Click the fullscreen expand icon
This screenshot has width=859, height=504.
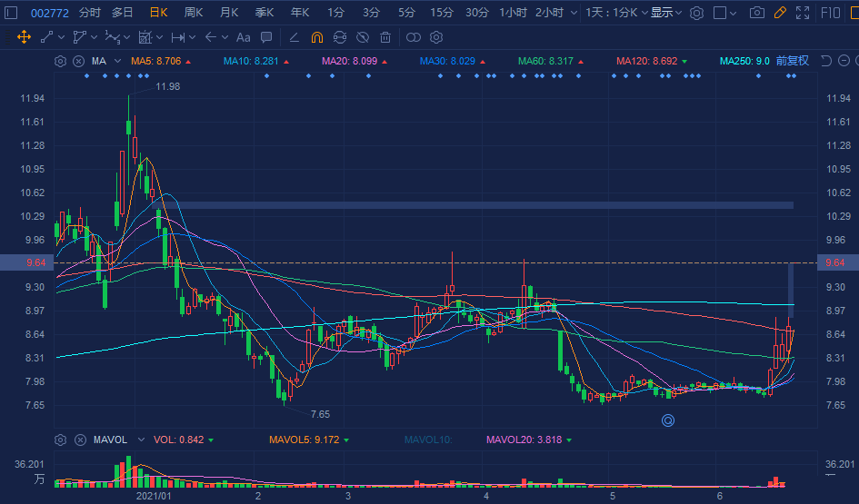pyautogui.click(x=802, y=13)
